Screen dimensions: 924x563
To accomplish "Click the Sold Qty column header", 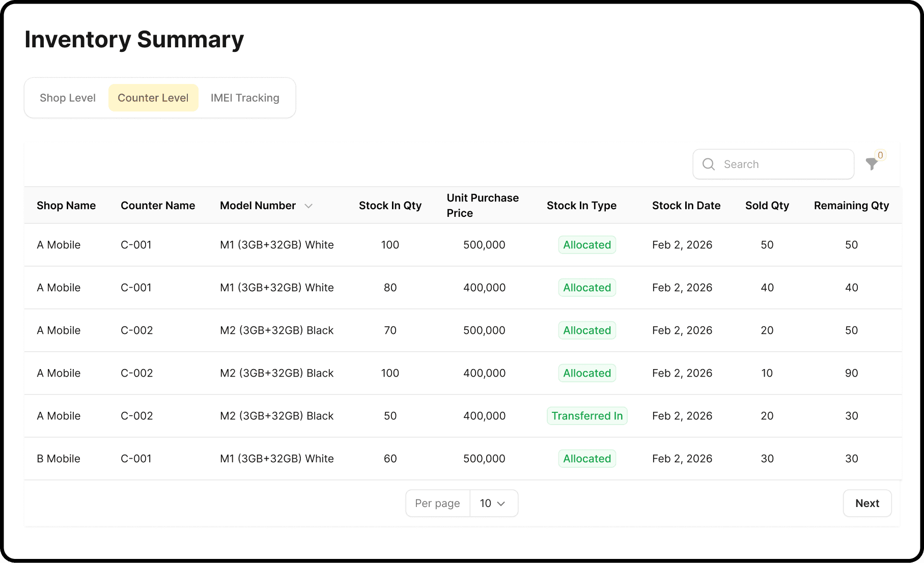I will click(x=767, y=206).
